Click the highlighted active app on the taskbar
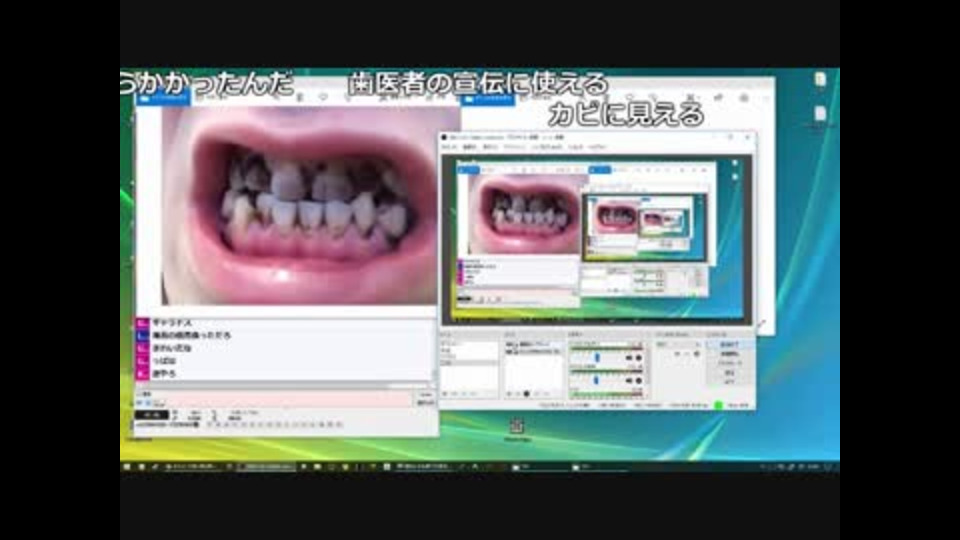Screen dimensions: 960x540 [x=266, y=467]
